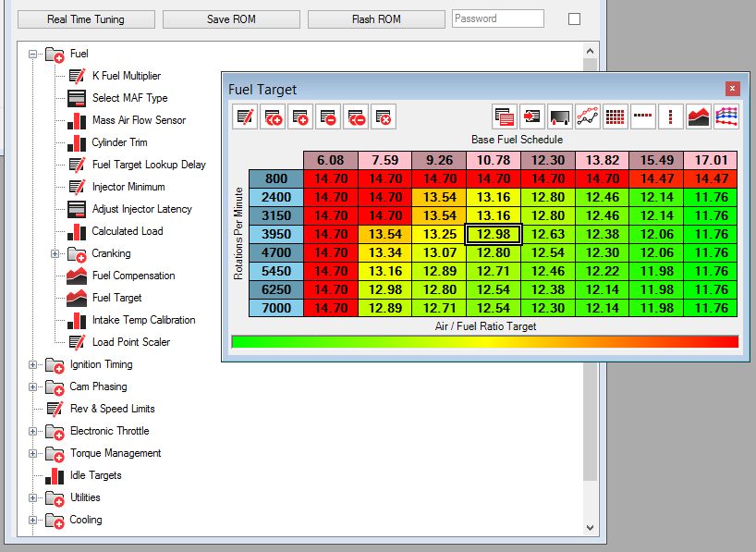Click the single-plus table icon in the toolbar
The width and height of the screenshot is (756, 552).
(x=300, y=117)
